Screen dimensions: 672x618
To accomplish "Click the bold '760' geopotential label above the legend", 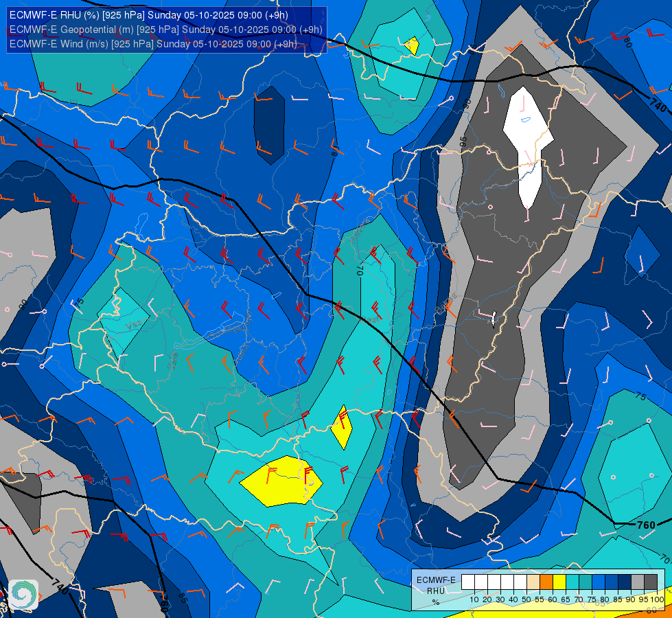I will pos(646,525).
